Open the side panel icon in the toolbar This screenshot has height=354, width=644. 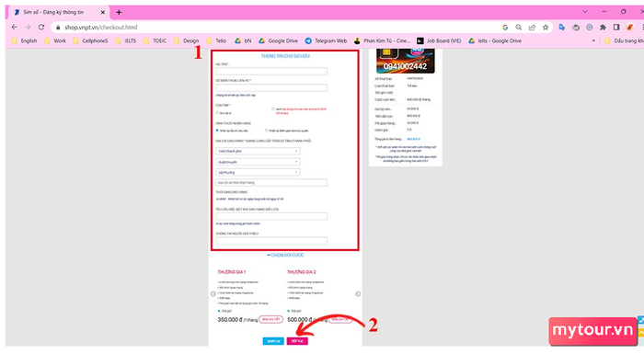pyautogui.click(x=616, y=27)
